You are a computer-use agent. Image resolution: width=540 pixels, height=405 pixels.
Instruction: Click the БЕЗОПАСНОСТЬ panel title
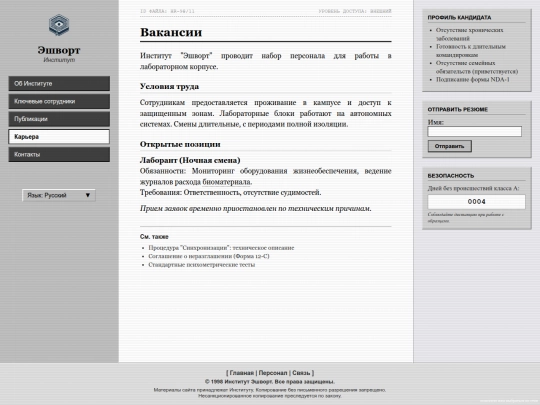coord(451,176)
